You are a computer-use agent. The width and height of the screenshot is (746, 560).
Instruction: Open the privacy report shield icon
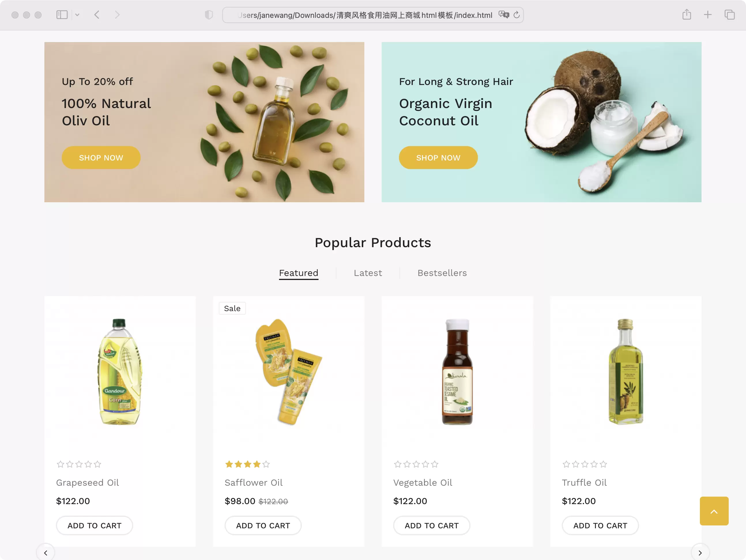(209, 15)
